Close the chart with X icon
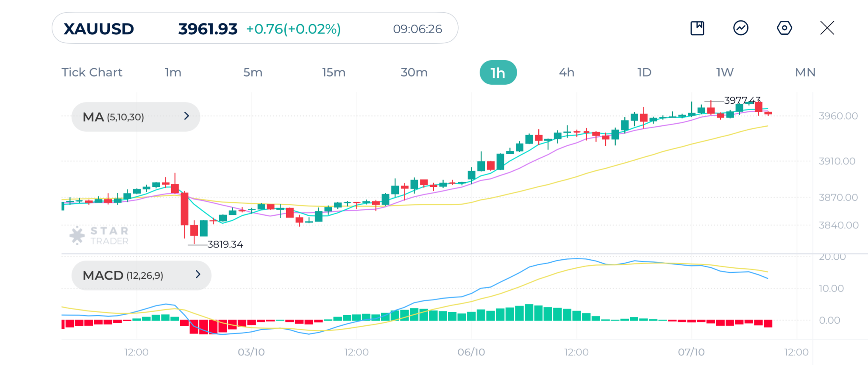Screen dimensions: 868x383 coord(827,28)
